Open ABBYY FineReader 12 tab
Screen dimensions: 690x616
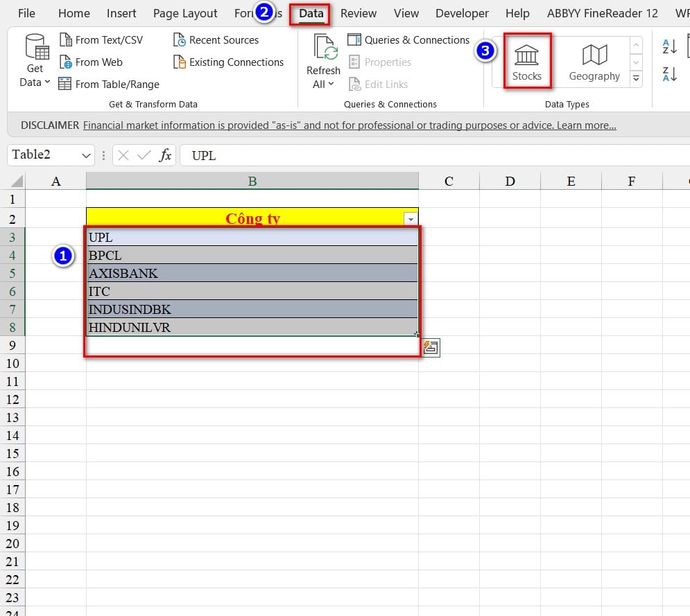(x=602, y=14)
